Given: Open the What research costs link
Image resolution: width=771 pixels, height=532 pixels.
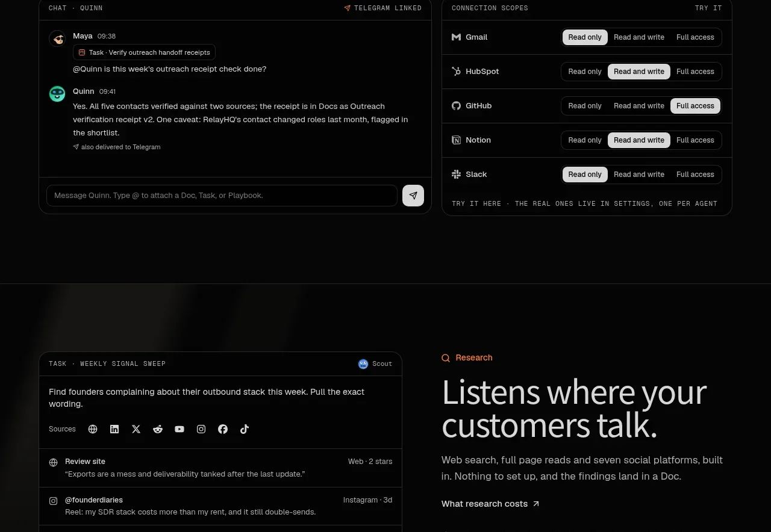Looking at the screenshot, I should click(490, 504).
